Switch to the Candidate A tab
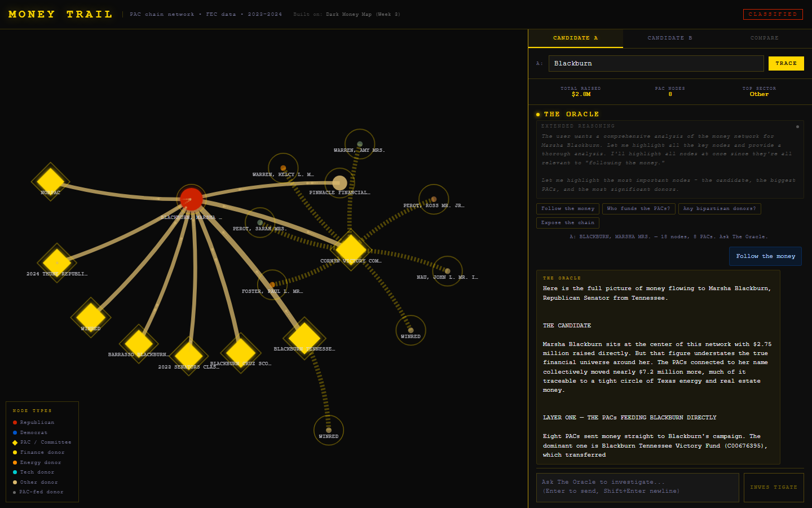812x508 pixels. pyautogui.click(x=575, y=38)
